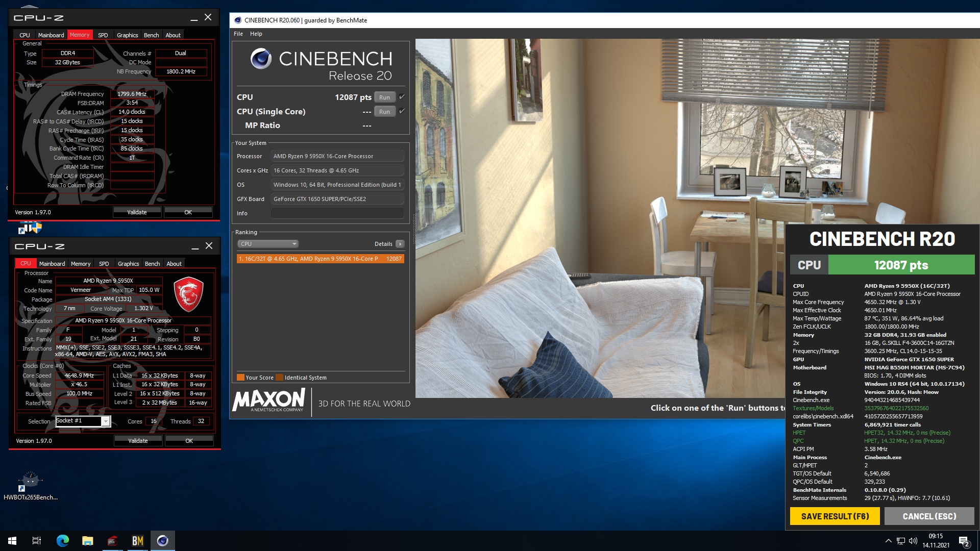Click Details arrow button in Ranking

[x=400, y=244]
